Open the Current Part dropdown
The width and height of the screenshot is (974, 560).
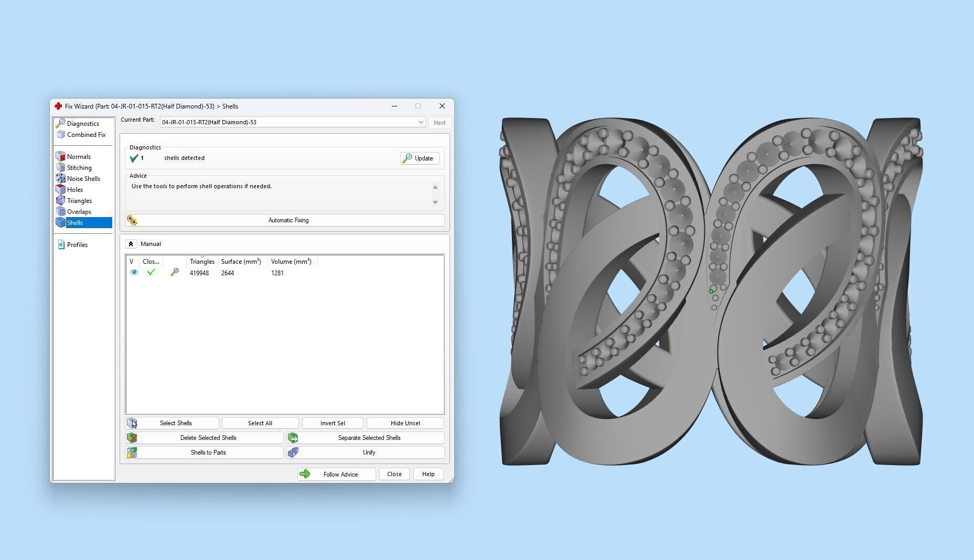[293, 122]
